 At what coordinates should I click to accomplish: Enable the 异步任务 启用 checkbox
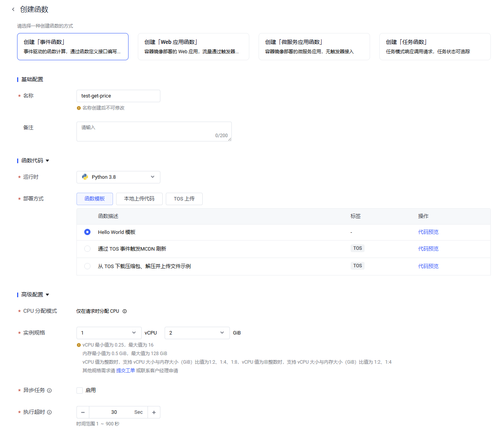80,390
